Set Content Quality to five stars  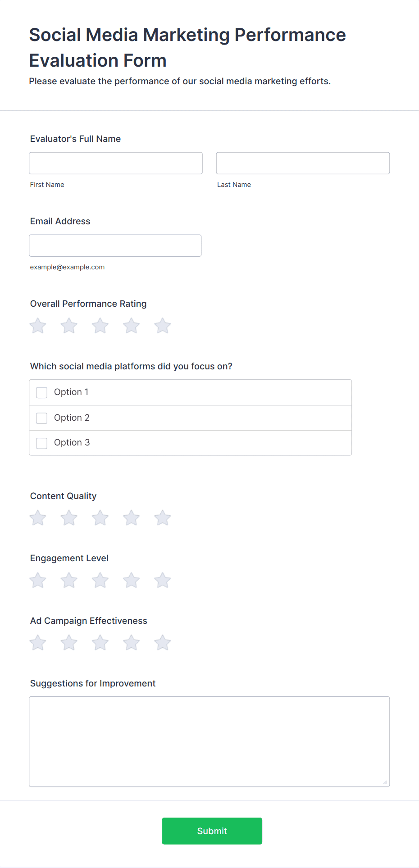[163, 518]
